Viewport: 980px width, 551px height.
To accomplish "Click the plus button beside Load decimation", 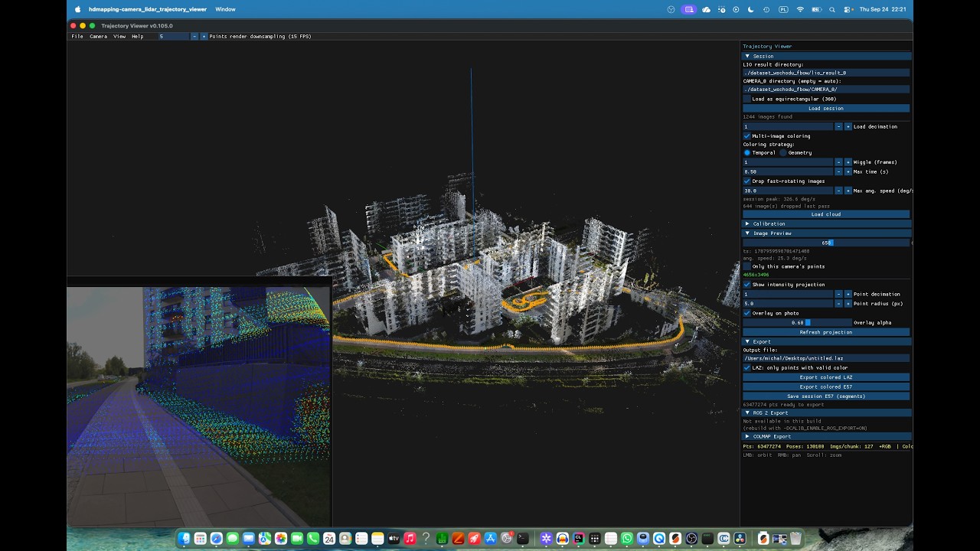I will point(848,126).
